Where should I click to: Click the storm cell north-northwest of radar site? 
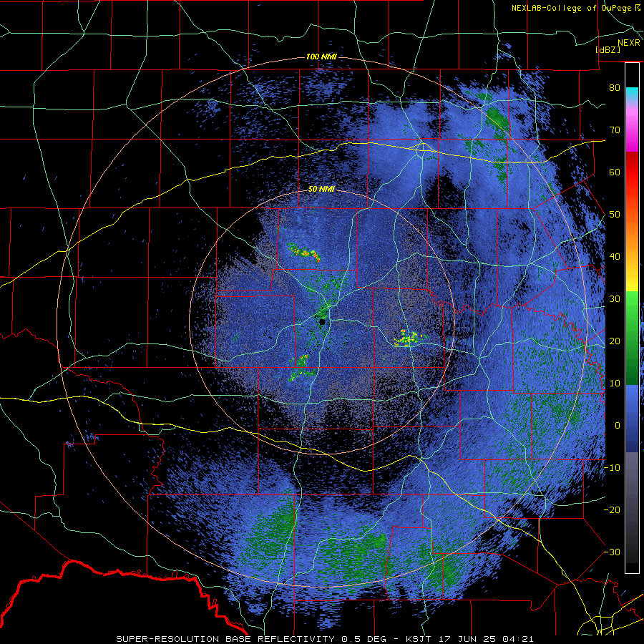point(304,252)
